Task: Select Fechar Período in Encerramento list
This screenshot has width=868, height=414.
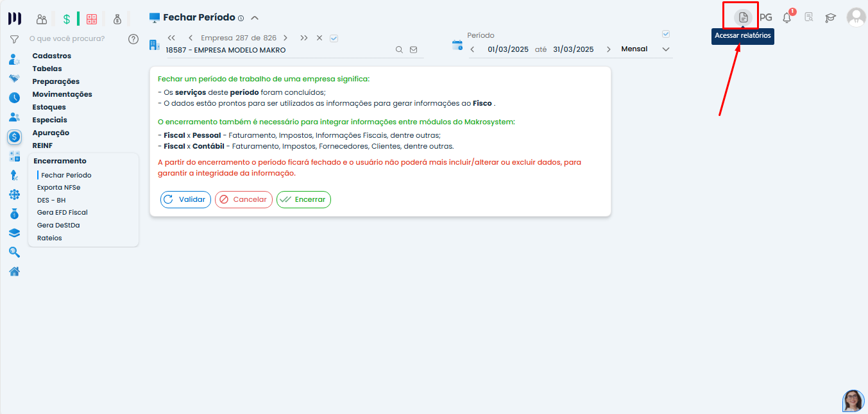Action: click(66, 175)
